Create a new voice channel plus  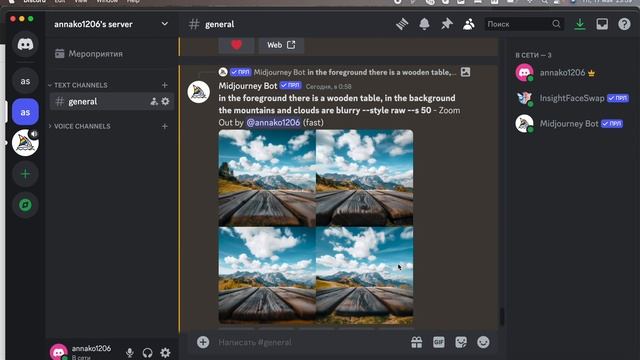pos(164,126)
